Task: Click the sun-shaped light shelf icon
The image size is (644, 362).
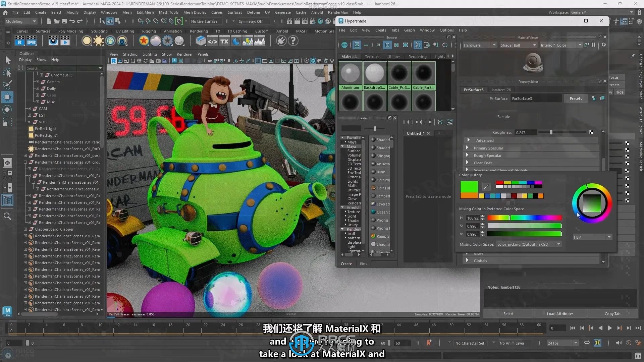Action: [99, 41]
